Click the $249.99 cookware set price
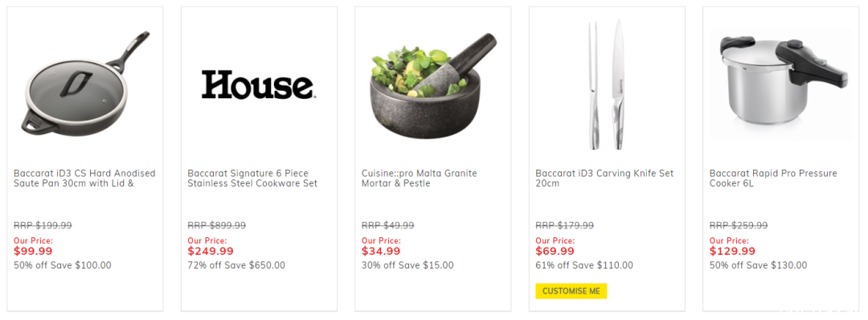 coord(211,252)
